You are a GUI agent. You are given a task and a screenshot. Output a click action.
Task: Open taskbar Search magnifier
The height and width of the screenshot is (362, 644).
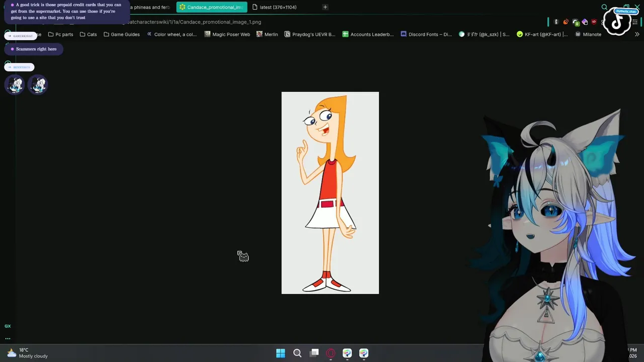[x=297, y=353]
